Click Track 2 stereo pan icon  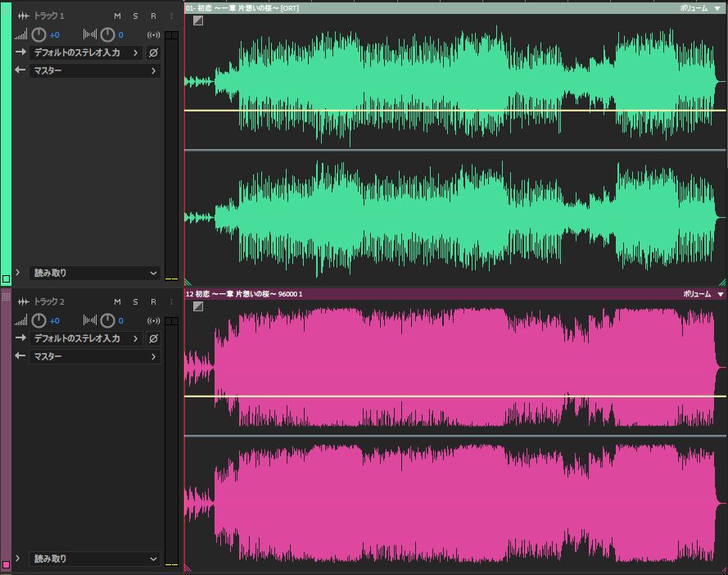coord(90,320)
